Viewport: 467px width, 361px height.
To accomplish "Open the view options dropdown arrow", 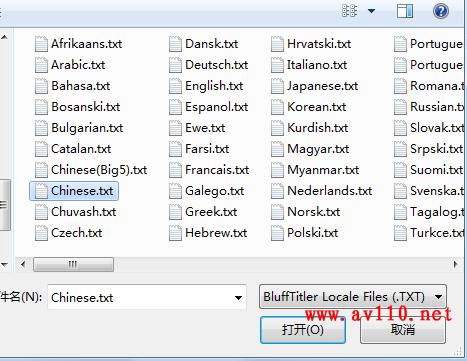I will [x=371, y=11].
